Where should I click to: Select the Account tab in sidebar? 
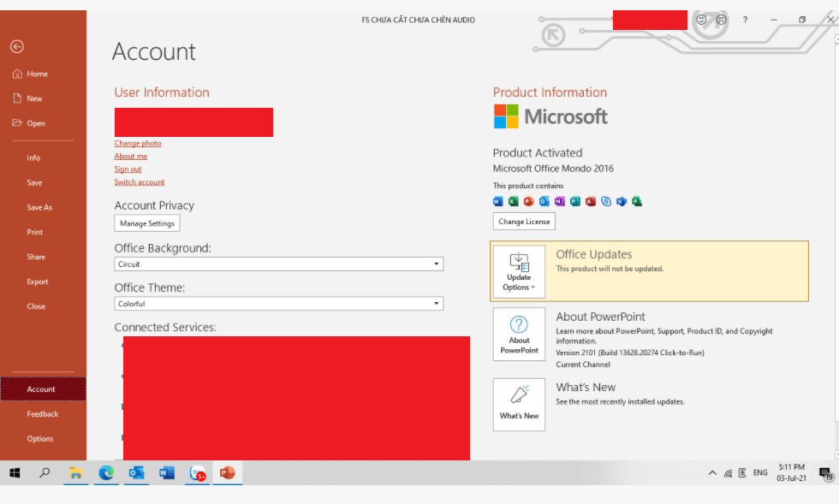point(43,389)
